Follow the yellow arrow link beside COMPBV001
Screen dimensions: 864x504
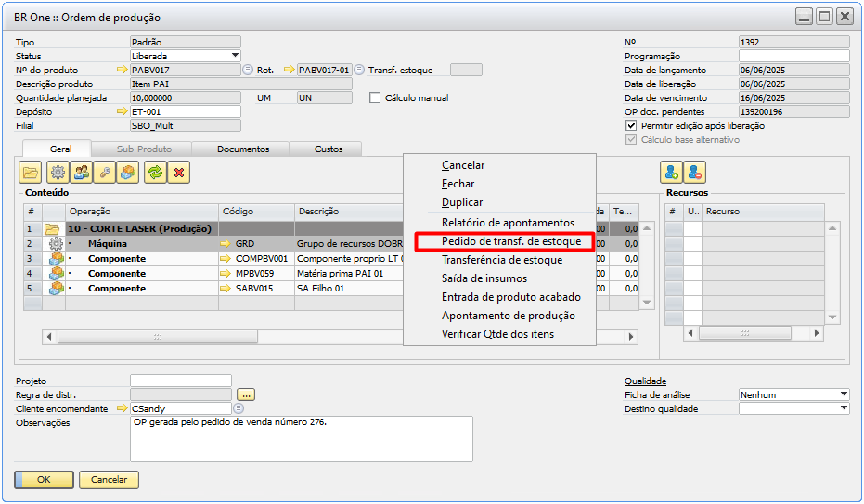226,259
